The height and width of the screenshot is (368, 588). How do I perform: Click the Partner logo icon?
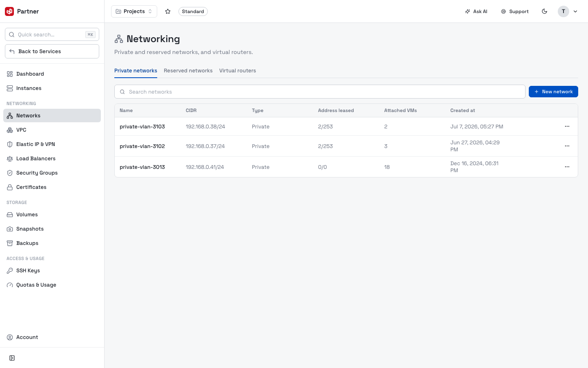point(9,11)
